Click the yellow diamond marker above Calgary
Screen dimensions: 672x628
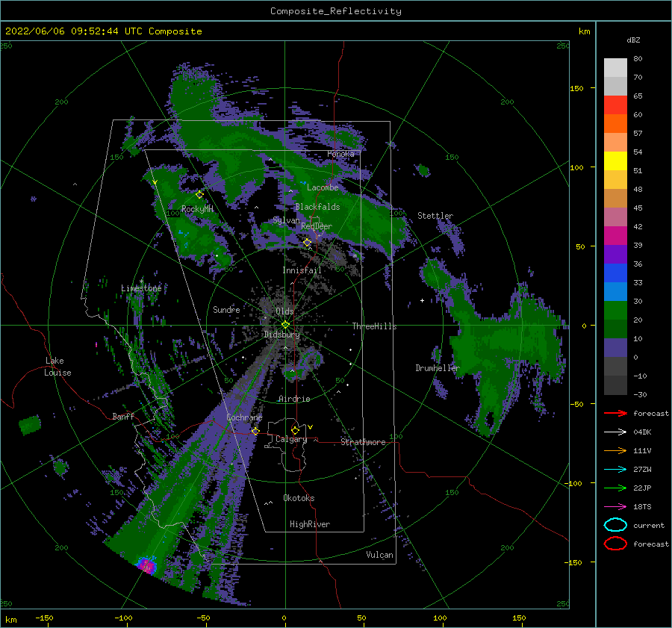(x=295, y=430)
